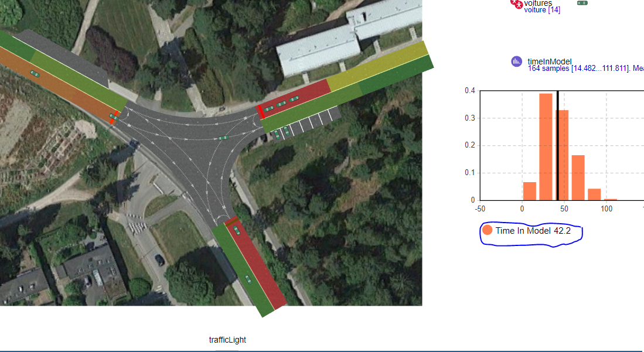Viewport: 644px width, 352px height.
Task: Click the purple timeInModel histogram data icon
Action: [x=516, y=61]
